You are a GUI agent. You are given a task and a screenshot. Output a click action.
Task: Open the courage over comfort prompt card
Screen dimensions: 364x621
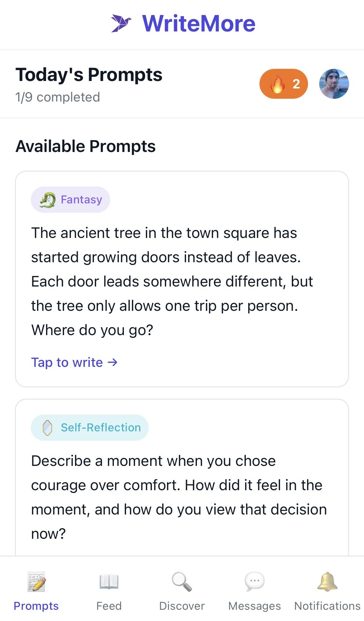[x=182, y=486]
